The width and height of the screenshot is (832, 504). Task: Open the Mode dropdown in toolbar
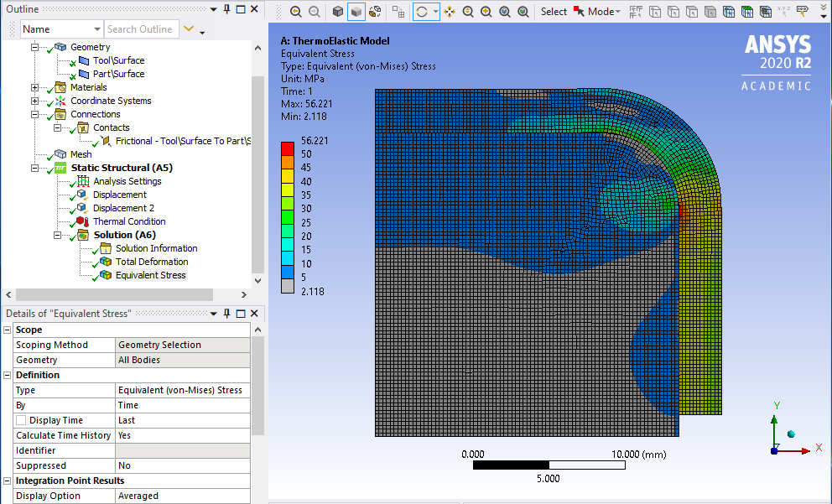click(x=604, y=12)
